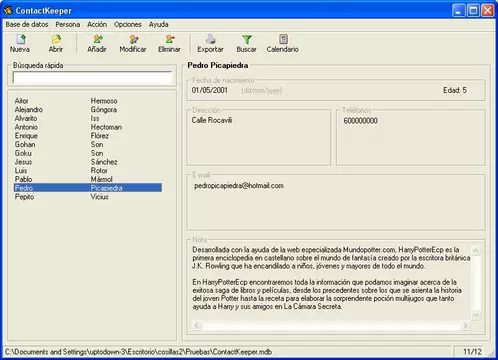Select contact Goku Son
Viewport: 498px width, 360px height.
[88, 153]
